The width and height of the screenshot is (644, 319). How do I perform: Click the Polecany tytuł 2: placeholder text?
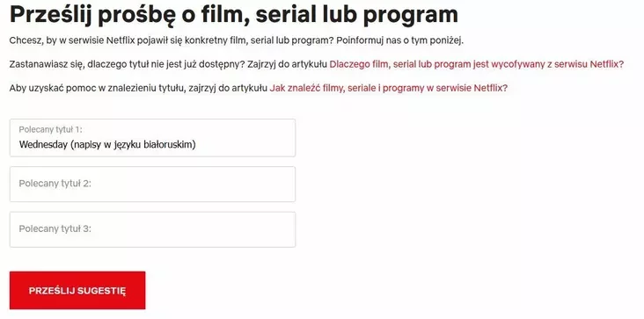[55, 184]
